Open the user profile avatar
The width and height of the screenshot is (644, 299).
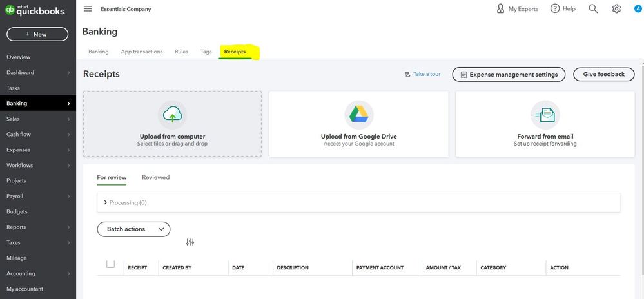point(638,8)
